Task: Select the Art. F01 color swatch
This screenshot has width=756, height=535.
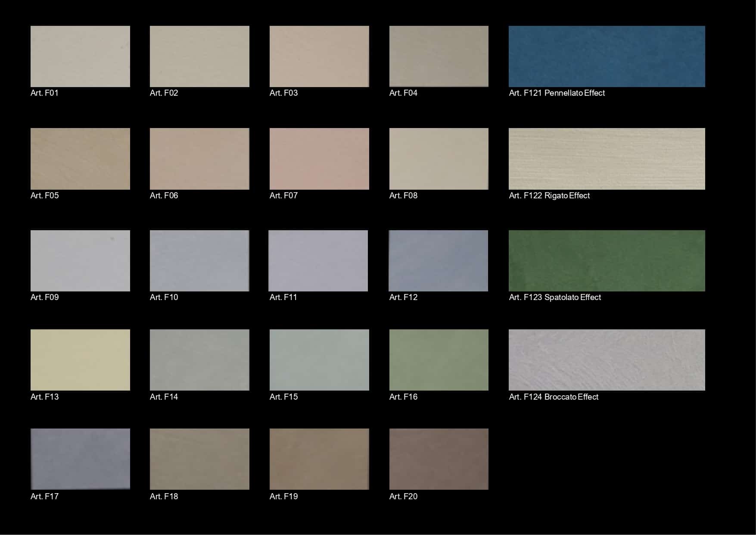Action: [80, 56]
